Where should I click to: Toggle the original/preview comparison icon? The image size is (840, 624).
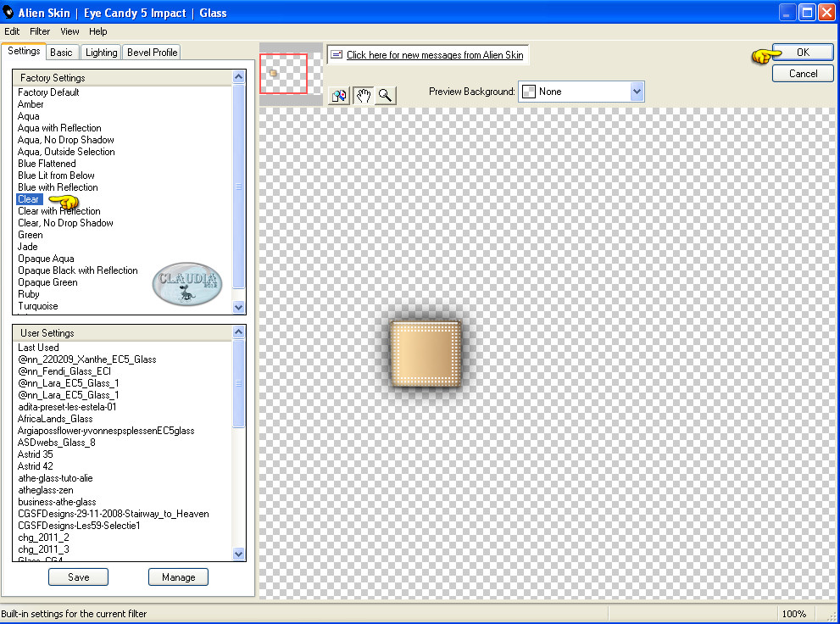point(338,96)
